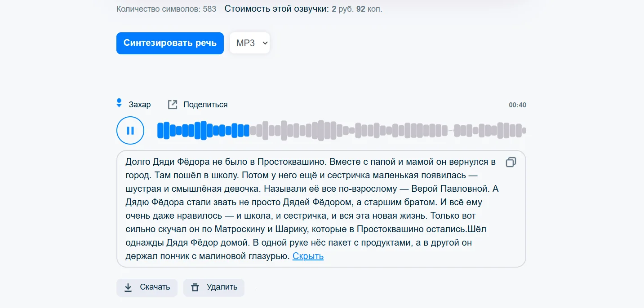Seek to the last gray waveform bar
644x308 pixels.
[524, 131]
